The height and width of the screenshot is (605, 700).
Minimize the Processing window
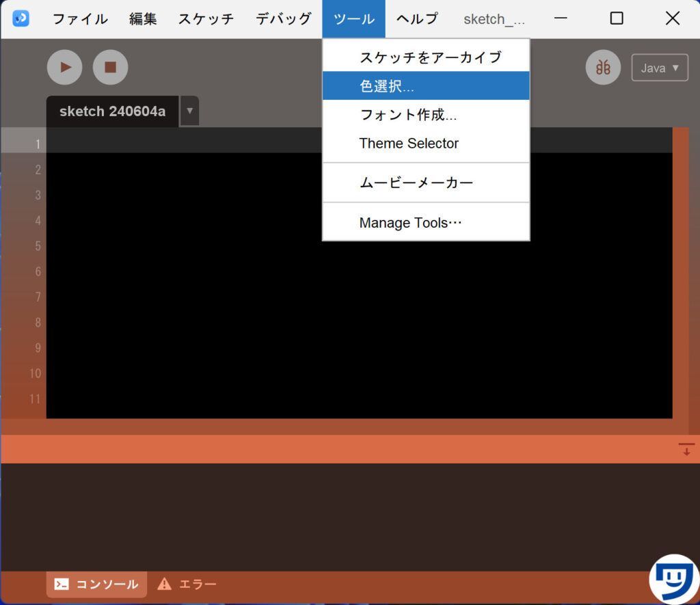coord(561,18)
